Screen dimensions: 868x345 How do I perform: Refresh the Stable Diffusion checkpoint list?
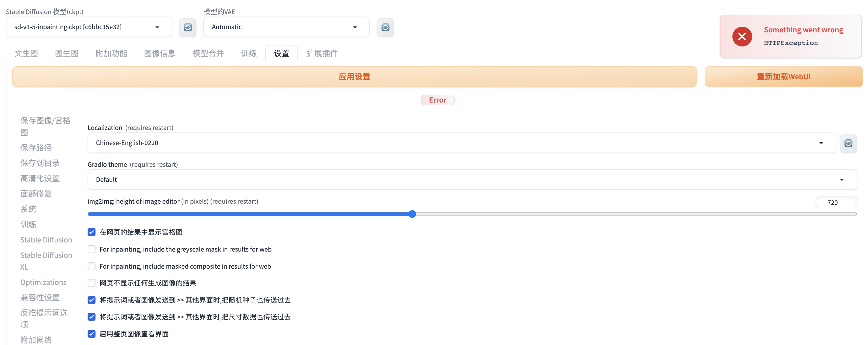coord(188,27)
